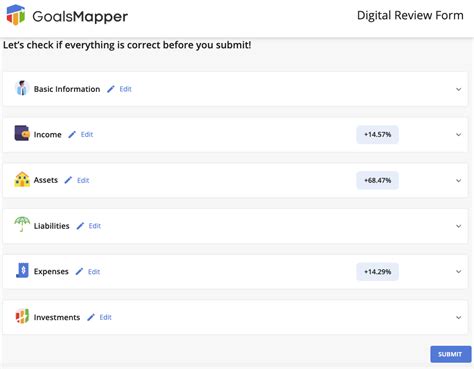Open the Edit link for Expenses
The height and width of the screenshot is (369, 474).
(94, 272)
